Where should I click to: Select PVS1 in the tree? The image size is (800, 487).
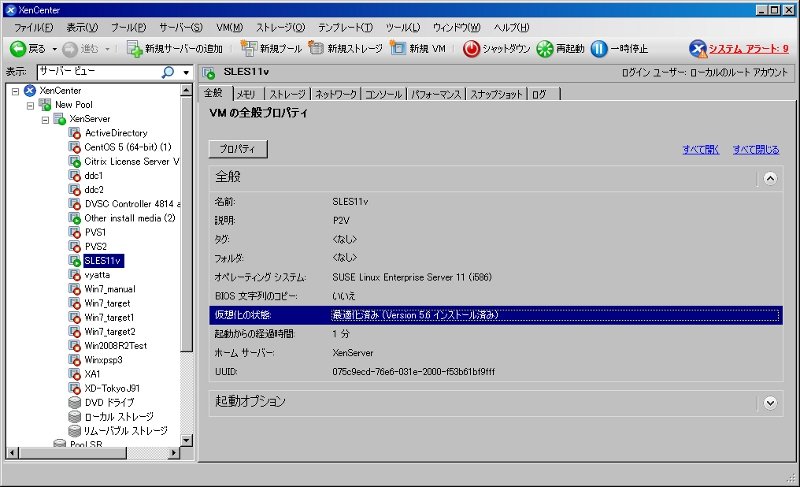(x=95, y=233)
